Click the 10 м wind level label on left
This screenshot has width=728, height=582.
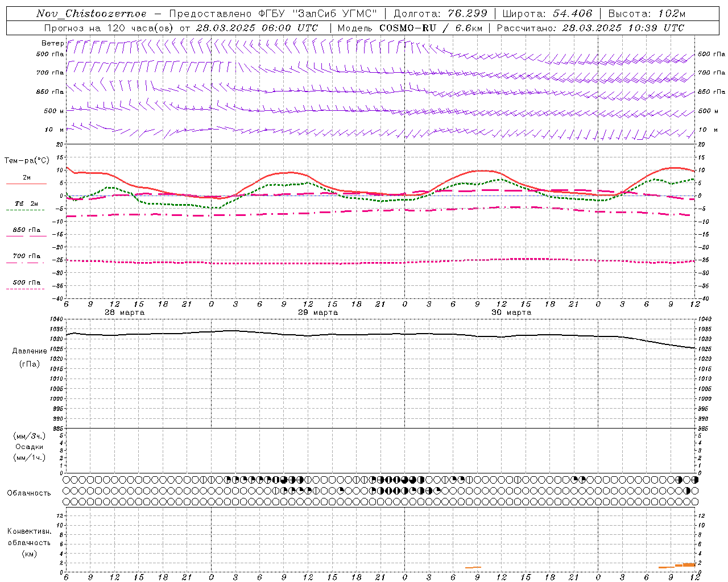55,130
